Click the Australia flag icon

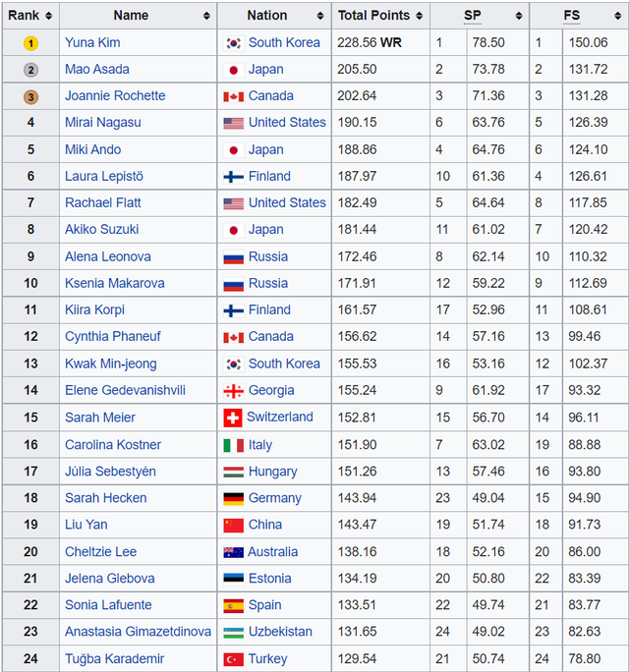[233, 552]
